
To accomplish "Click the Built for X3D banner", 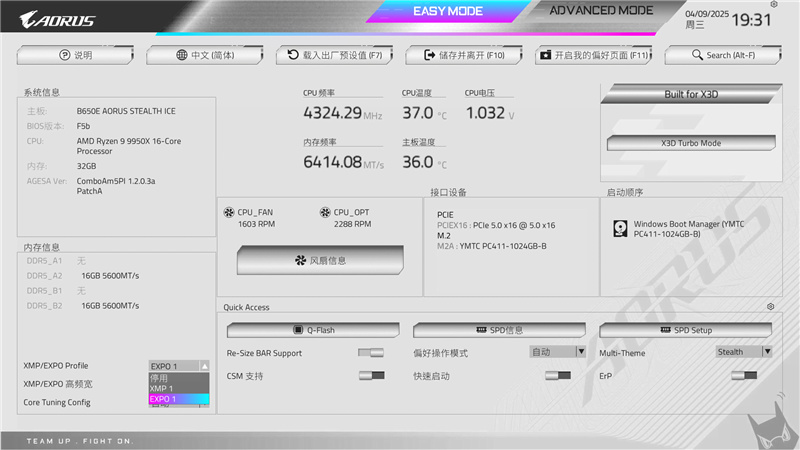I will click(691, 94).
